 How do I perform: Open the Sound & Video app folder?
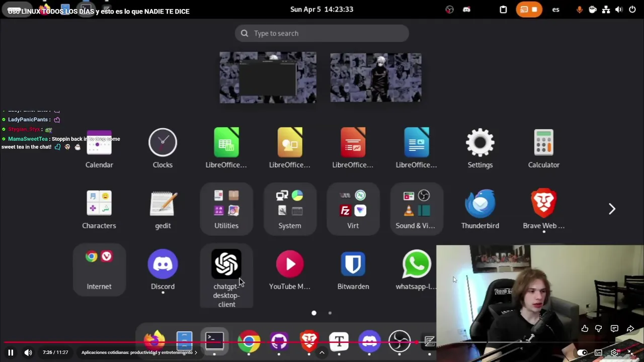(416, 209)
